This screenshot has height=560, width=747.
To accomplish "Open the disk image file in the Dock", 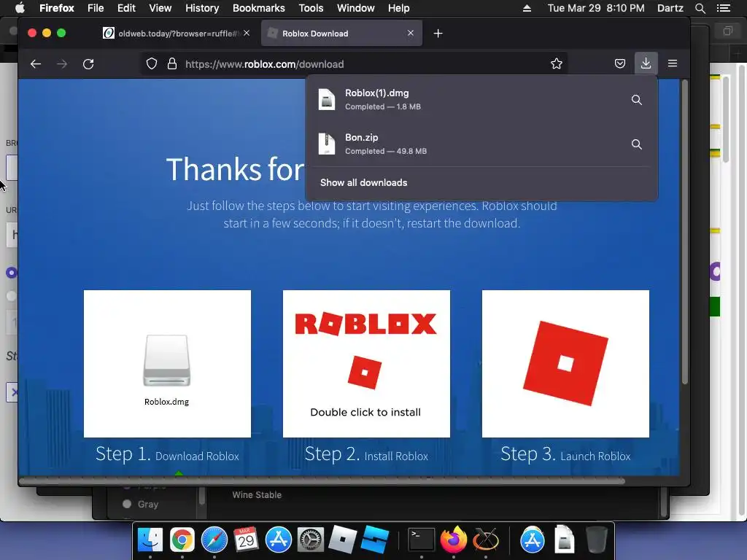I will pos(564,540).
